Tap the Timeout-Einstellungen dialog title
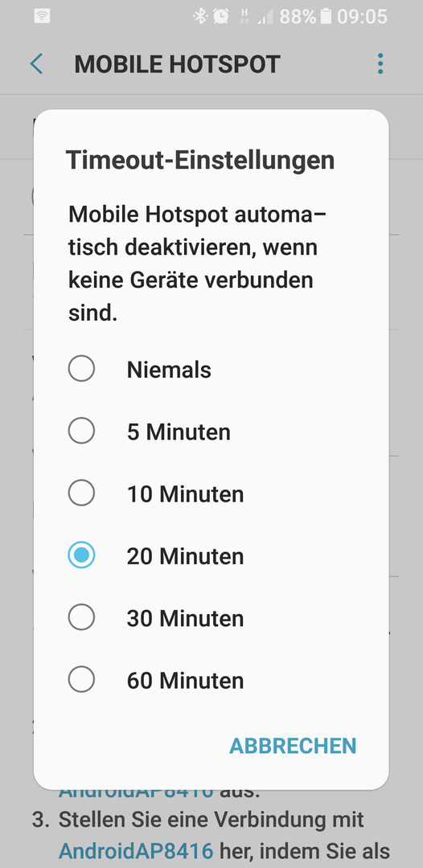423x868 pixels. (x=200, y=160)
